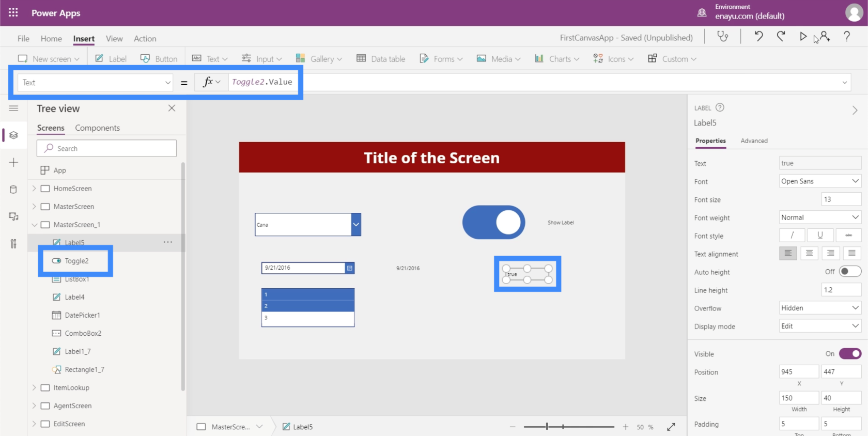Toggle the Visible switch off
This screenshot has height=436, width=868.
[x=850, y=354]
